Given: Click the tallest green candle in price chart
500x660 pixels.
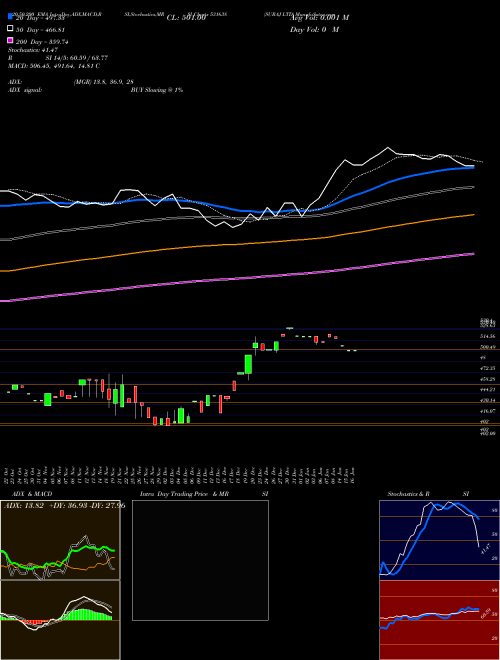Looking at the screenshot, I should [x=248, y=364].
